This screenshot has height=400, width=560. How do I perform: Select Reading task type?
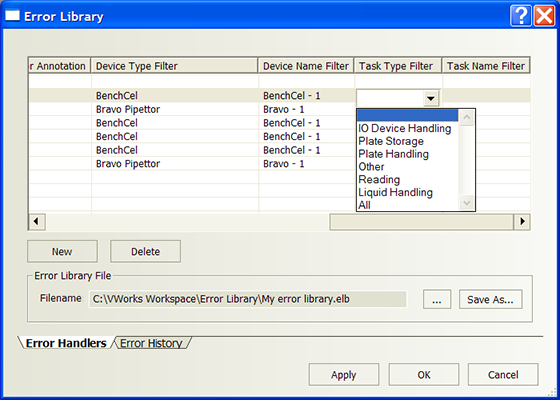pos(379,180)
